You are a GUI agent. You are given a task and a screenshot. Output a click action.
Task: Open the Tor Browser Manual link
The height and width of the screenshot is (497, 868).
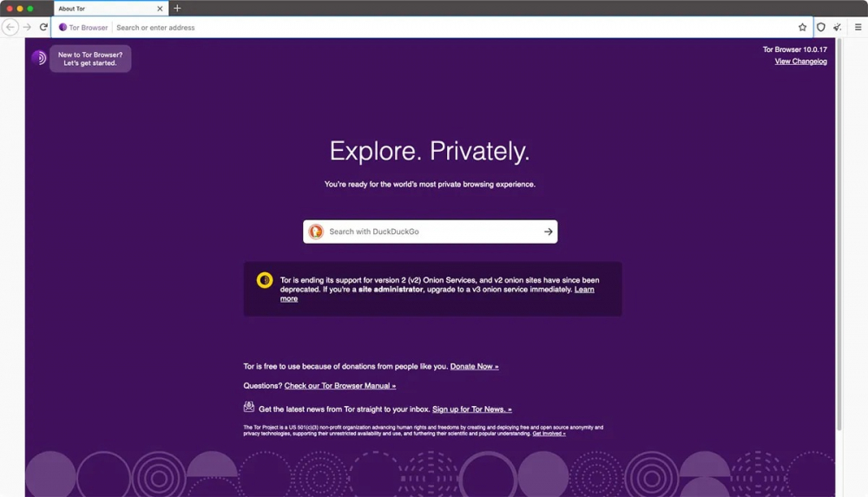point(339,386)
